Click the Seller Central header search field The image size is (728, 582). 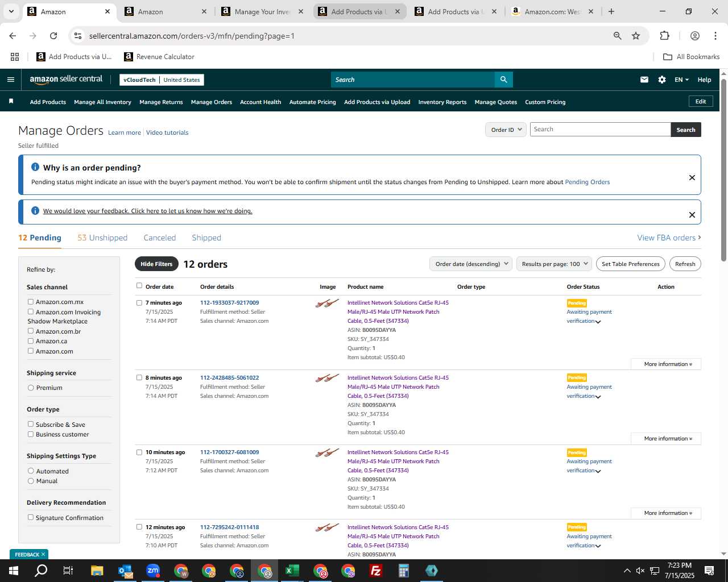413,80
